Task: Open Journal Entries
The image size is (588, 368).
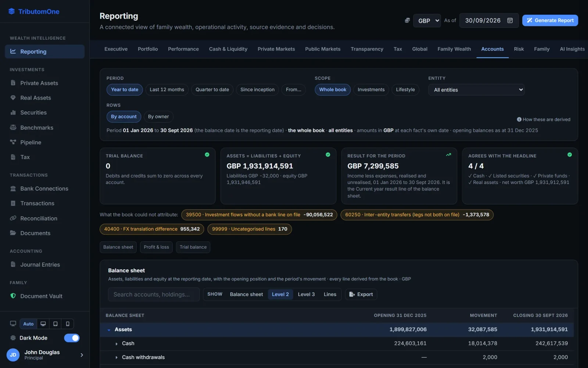Action: tap(44, 265)
